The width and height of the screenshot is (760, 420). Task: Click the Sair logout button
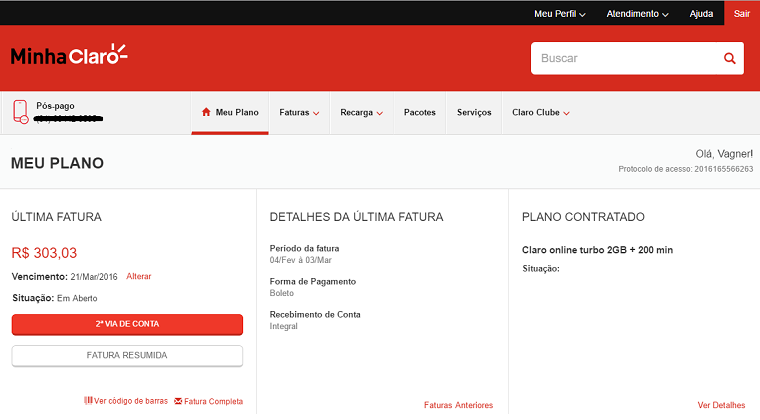click(742, 14)
